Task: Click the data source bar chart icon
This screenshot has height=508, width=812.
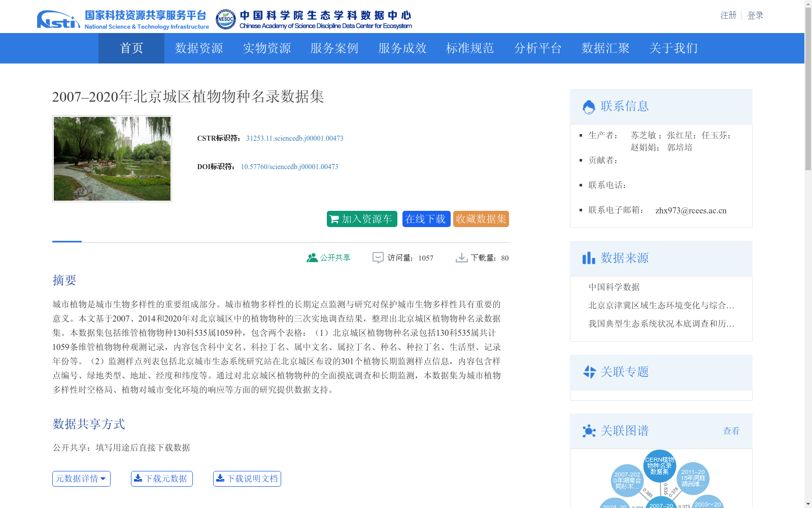Action: [x=589, y=258]
